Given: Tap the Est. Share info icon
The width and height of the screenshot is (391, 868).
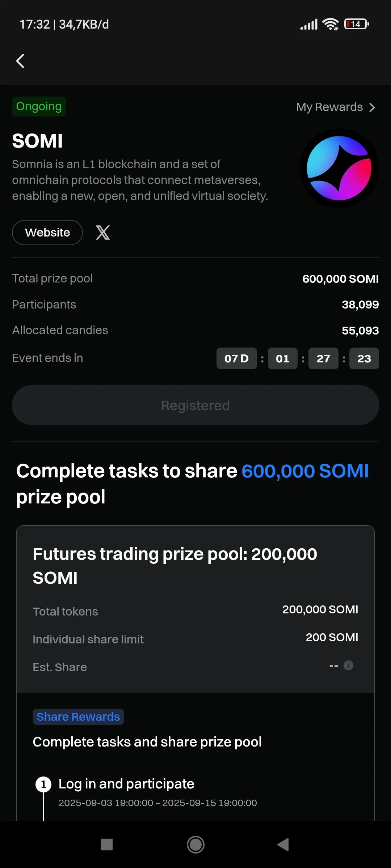Looking at the screenshot, I should [x=348, y=665].
